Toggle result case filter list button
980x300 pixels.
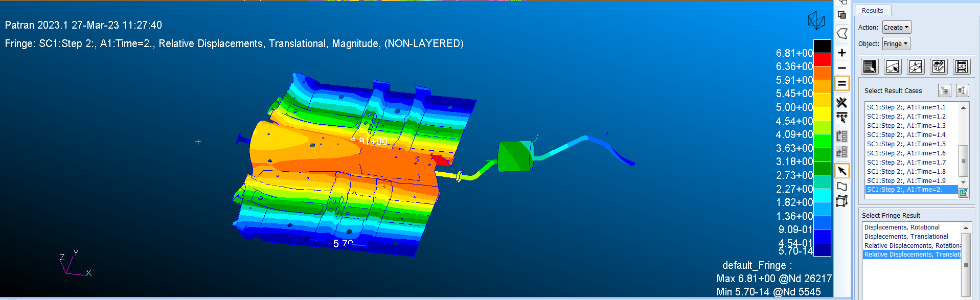pos(962,90)
